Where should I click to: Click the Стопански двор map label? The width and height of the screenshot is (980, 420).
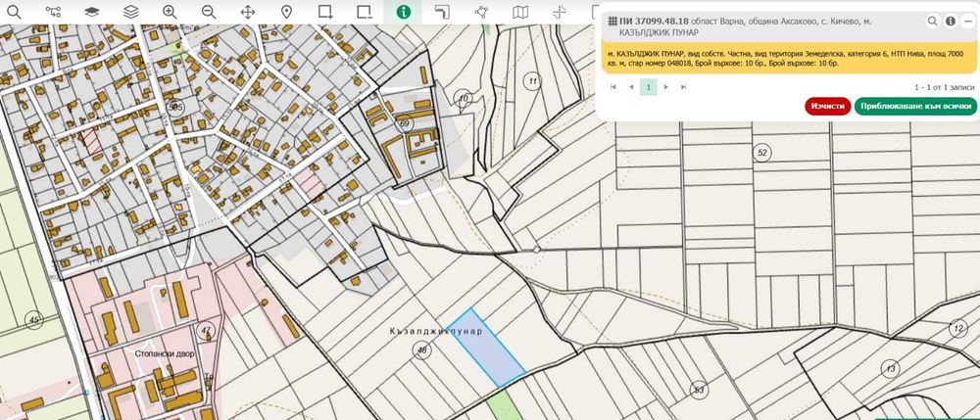165,353
